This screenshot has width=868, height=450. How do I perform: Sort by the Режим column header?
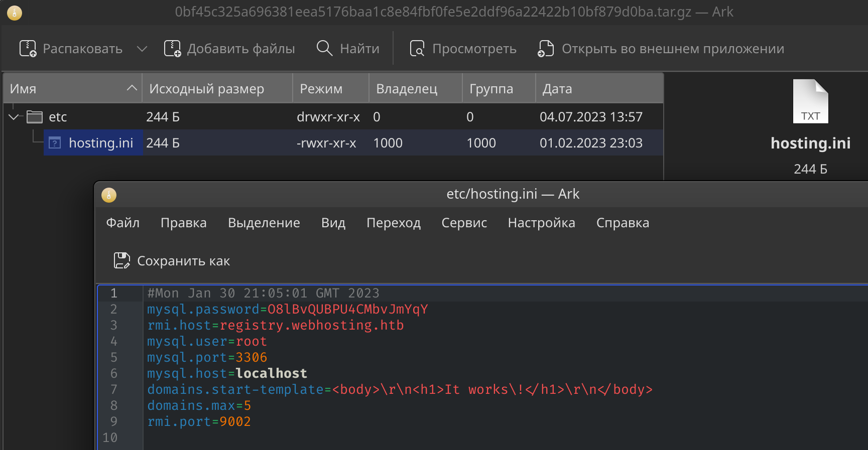click(331, 88)
